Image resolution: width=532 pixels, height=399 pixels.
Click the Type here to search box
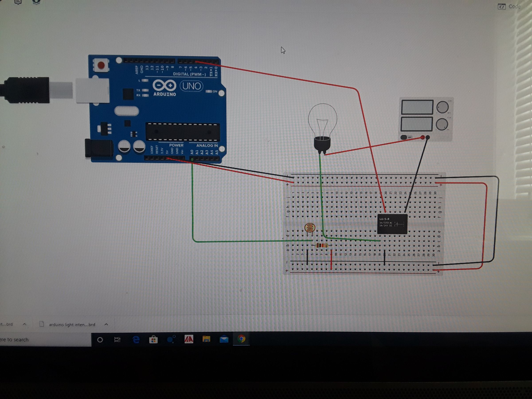[x=36, y=339]
